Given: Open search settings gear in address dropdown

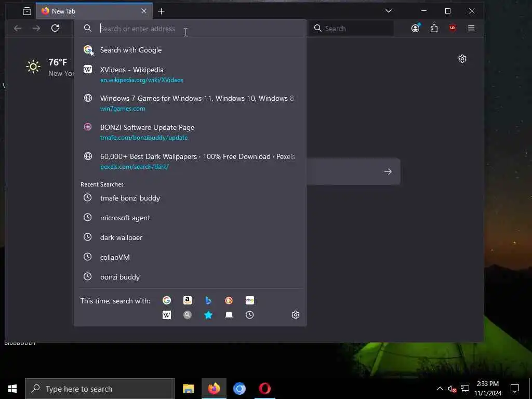Looking at the screenshot, I should (296, 315).
